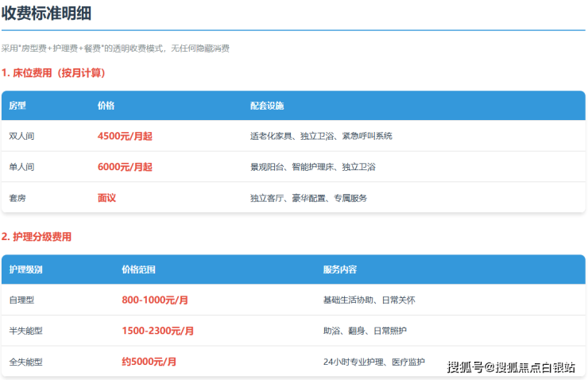Screen dimensions: 588x380
Task: Select the 双人间 room type cell
Action: [21, 136]
